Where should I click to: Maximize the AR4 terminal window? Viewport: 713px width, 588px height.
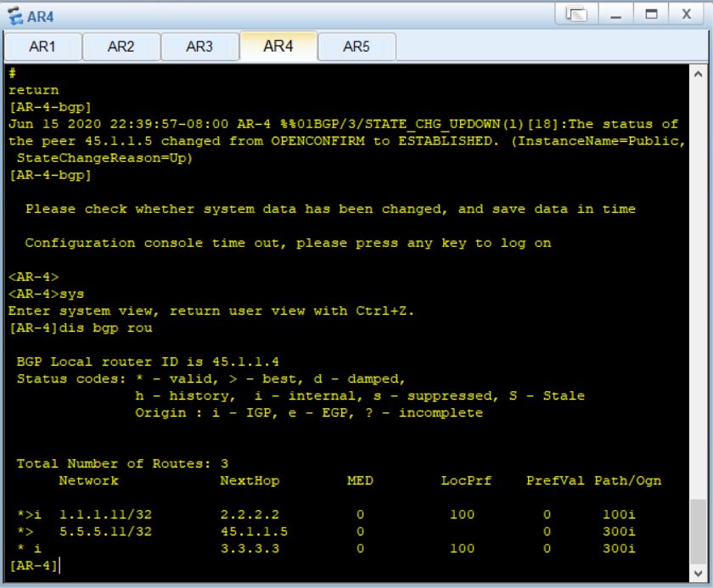coord(652,14)
